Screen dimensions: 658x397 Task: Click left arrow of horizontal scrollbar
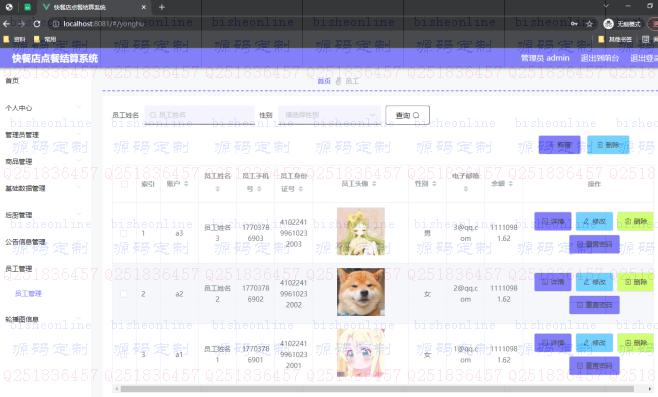117,389
